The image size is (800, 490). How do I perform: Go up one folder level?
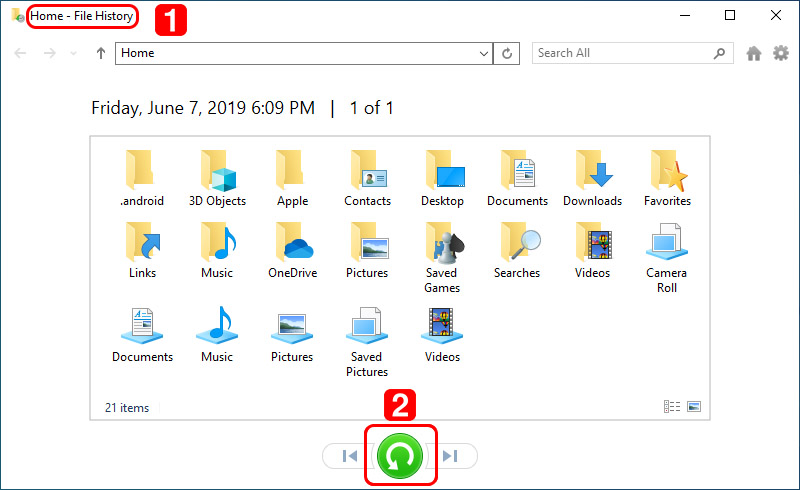coord(101,53)
